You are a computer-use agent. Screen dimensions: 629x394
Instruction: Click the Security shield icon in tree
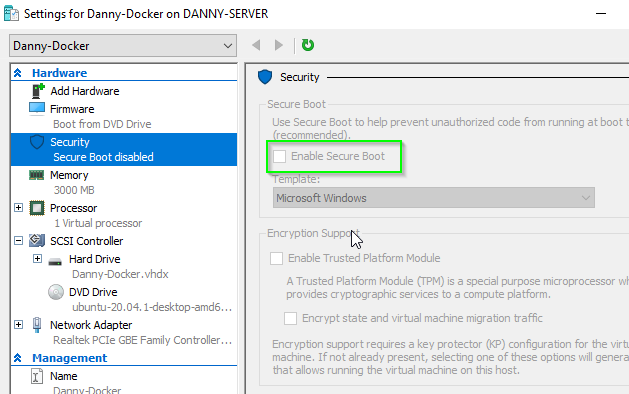pos(37,142)
